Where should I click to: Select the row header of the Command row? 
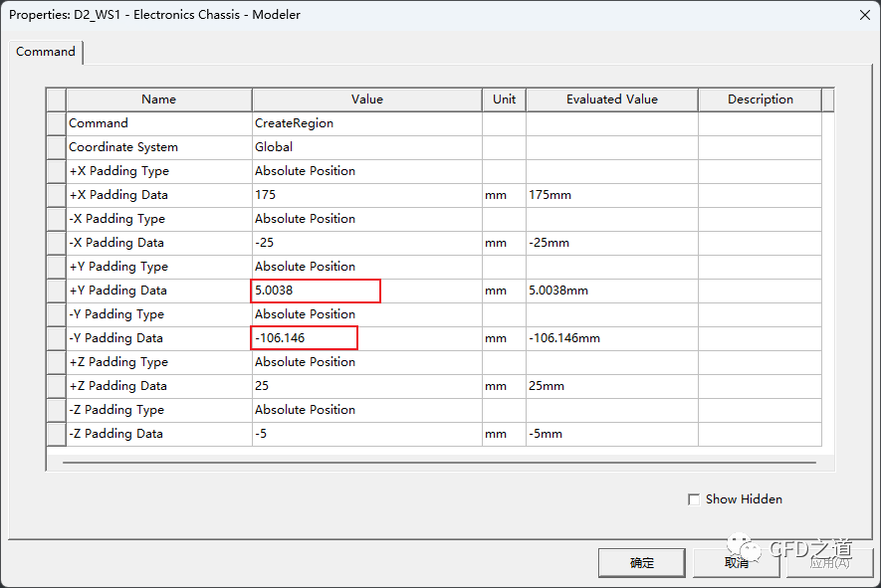click(56, 123)
